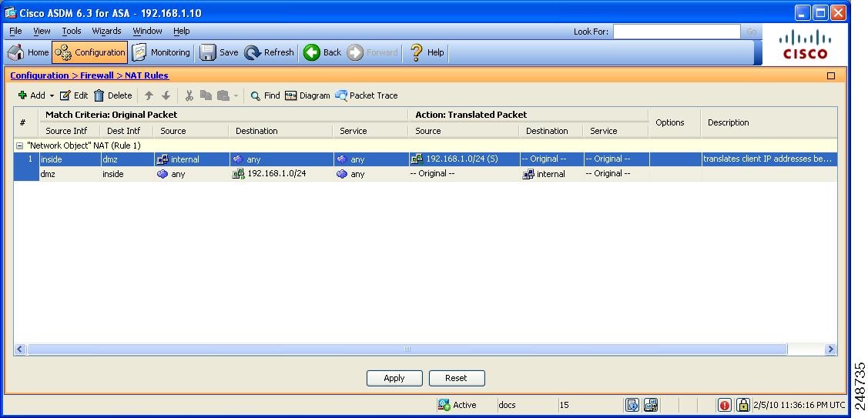Click the dmz source interface in second row

(69, 174)
